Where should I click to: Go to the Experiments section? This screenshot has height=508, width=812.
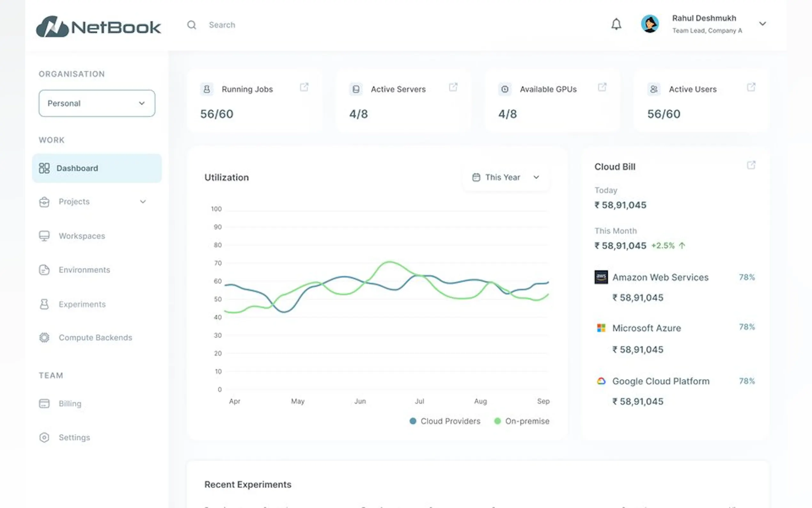pos(82,304)
